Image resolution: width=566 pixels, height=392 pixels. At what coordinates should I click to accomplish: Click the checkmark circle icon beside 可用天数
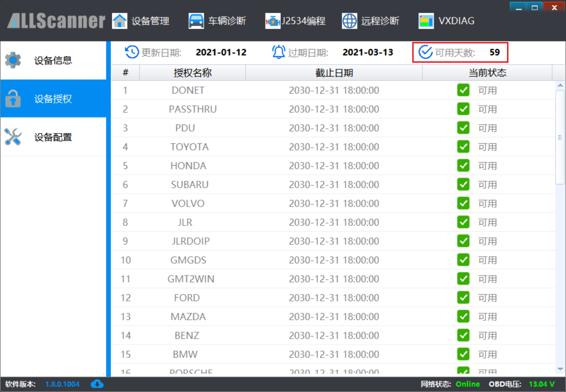pyautogui.click(x=425, y=52)
